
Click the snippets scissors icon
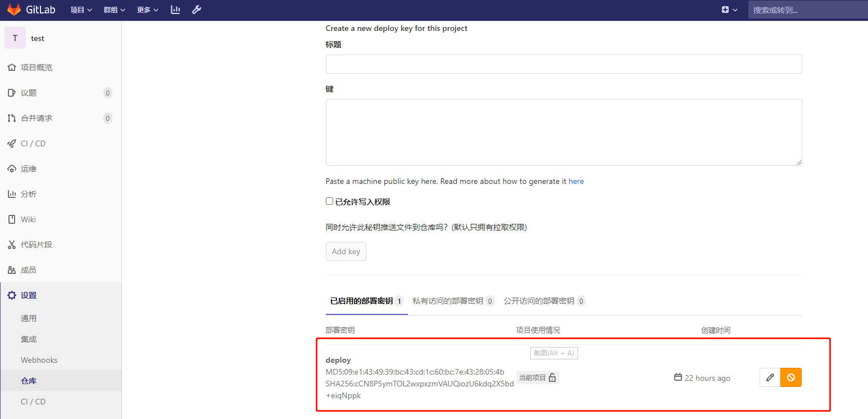(11, 245)
